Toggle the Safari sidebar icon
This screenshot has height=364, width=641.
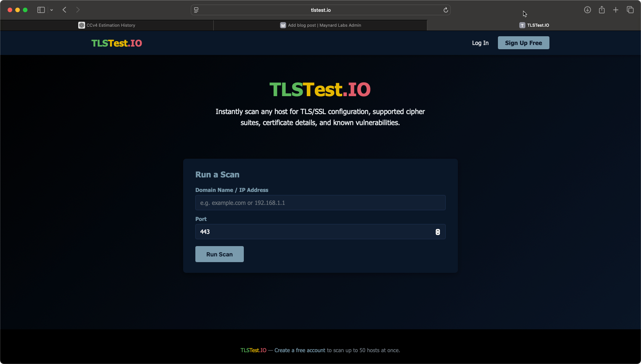coord(41,10)
